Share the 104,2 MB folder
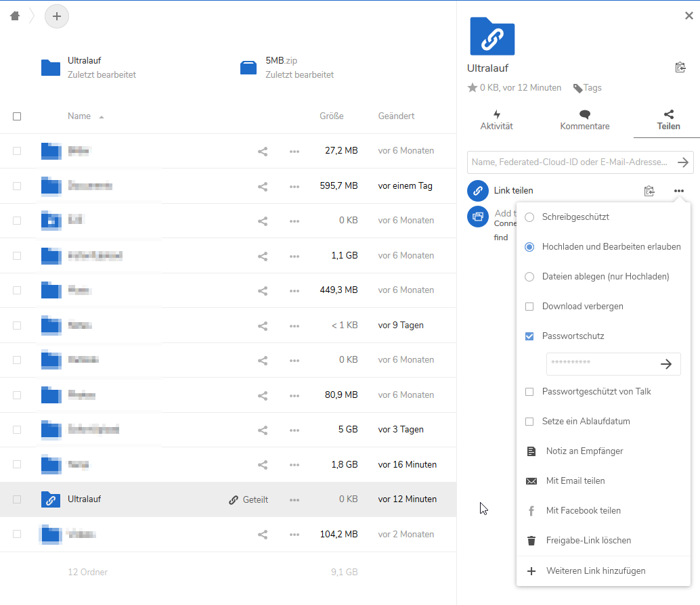Image resolution: width=700 pixels, height=605 pixels. click(x=263, y=535)
